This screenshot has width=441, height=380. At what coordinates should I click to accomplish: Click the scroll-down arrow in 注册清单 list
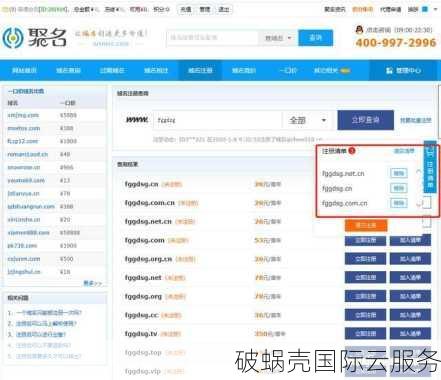(x=419, y=204)
